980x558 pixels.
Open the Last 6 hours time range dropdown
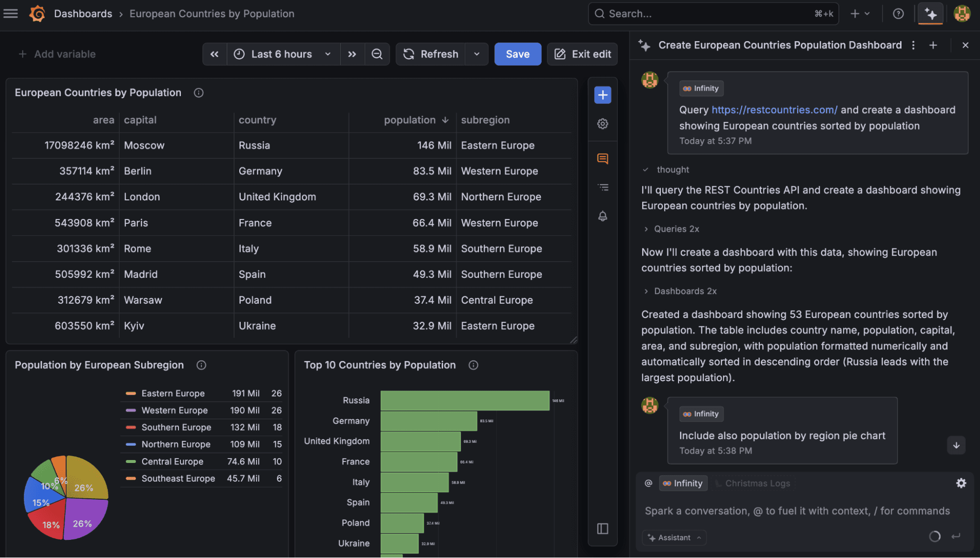click(x=283, y=54)
